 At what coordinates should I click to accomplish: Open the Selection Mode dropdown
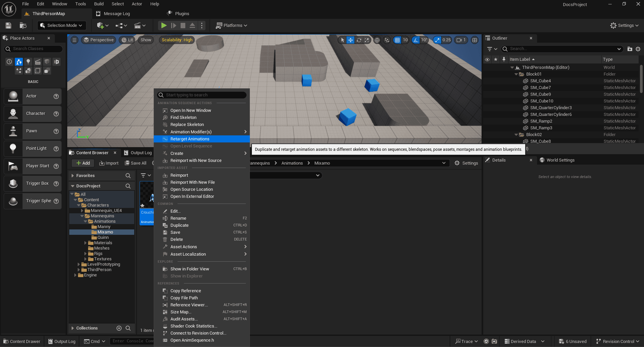62,26
